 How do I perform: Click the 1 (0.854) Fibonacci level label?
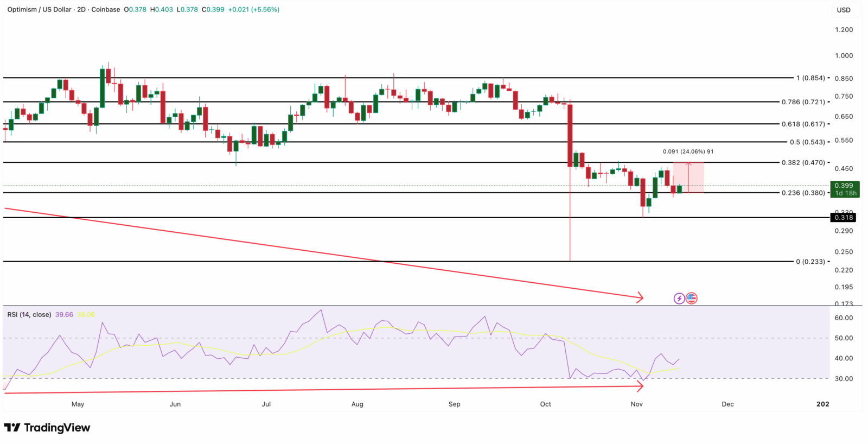point(810,78)
